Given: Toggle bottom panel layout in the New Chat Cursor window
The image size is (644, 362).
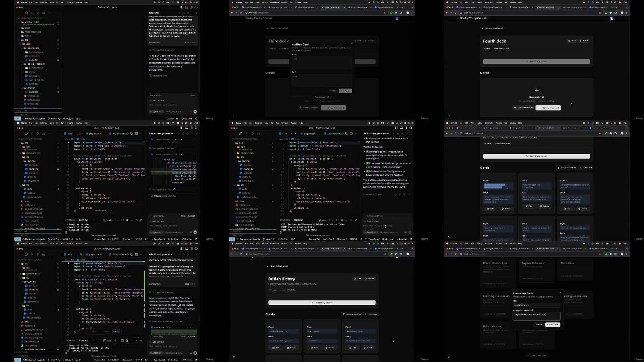Looking at the screenshot, I should point(186,7).
